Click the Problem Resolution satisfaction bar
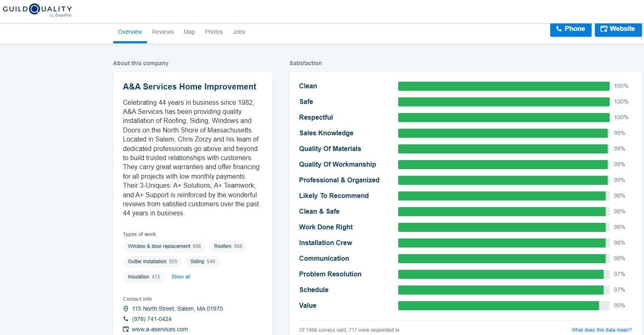 point(504,274)
